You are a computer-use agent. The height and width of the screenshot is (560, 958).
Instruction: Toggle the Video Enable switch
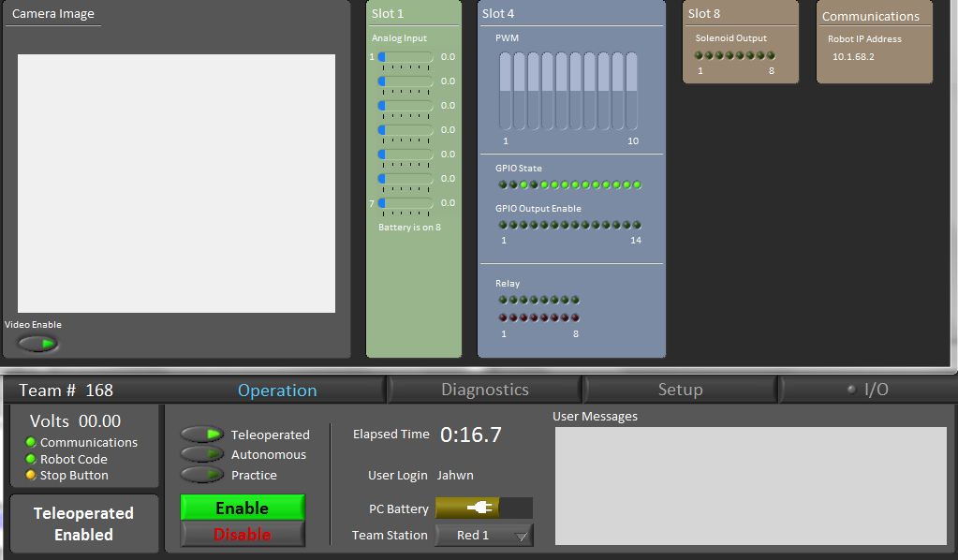[x=37, y=343]
